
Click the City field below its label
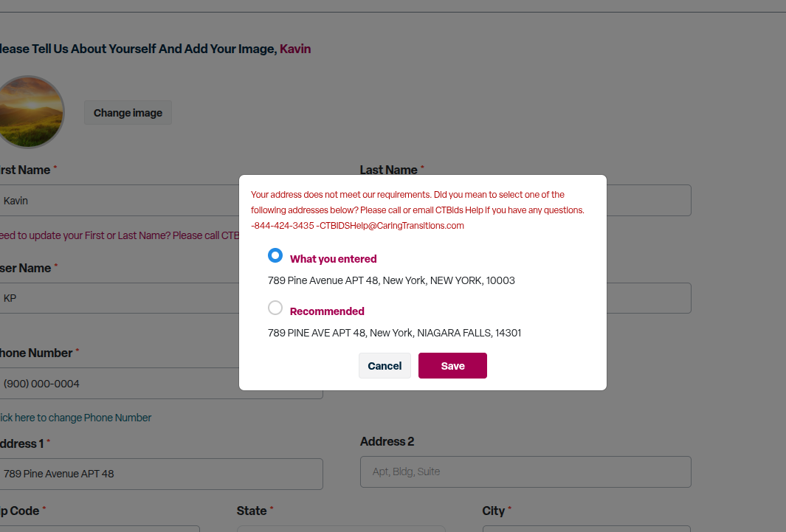587,529
